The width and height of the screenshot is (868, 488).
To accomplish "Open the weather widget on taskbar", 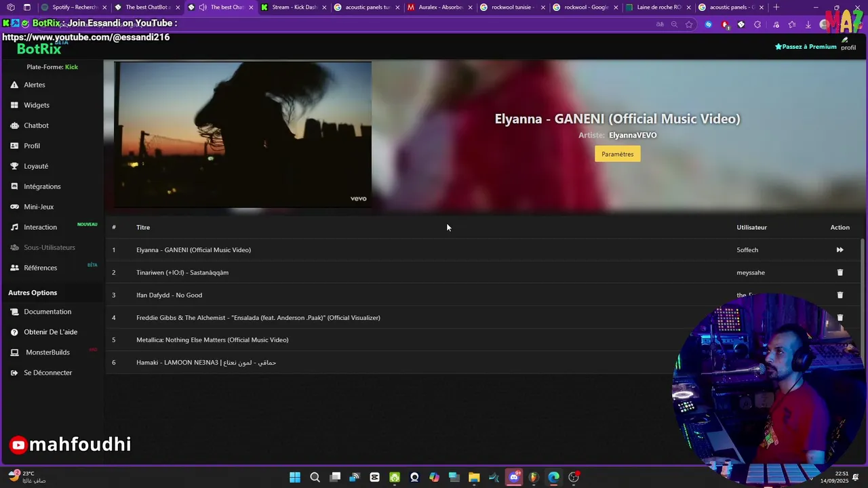I will (27, 477).
